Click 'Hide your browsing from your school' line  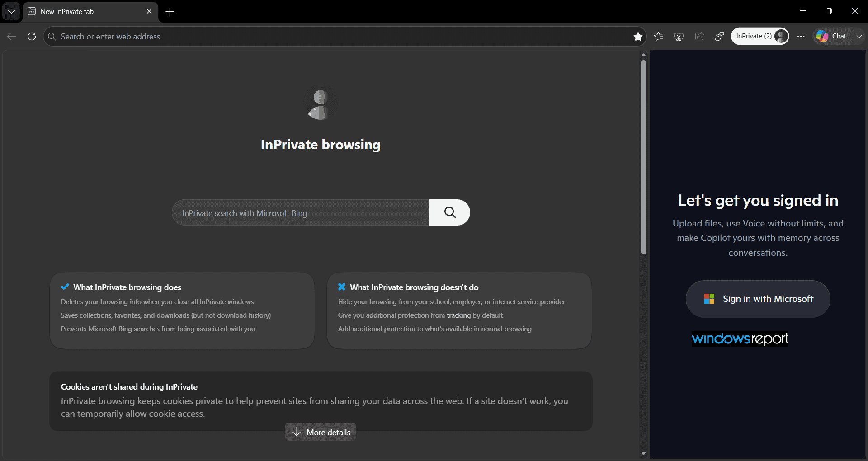tap(452, 302)
